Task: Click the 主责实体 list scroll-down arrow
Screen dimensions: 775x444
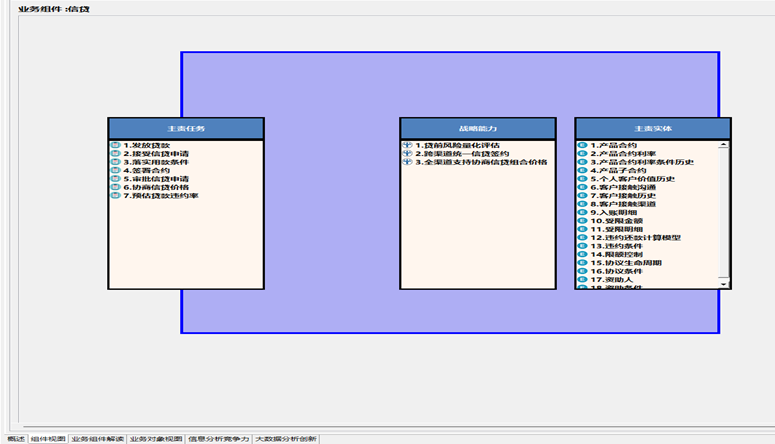Action: point(724,284)
